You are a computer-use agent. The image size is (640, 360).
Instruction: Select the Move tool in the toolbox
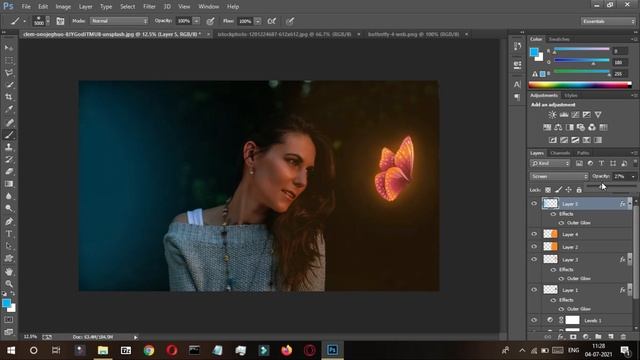(x=9, y=48)
